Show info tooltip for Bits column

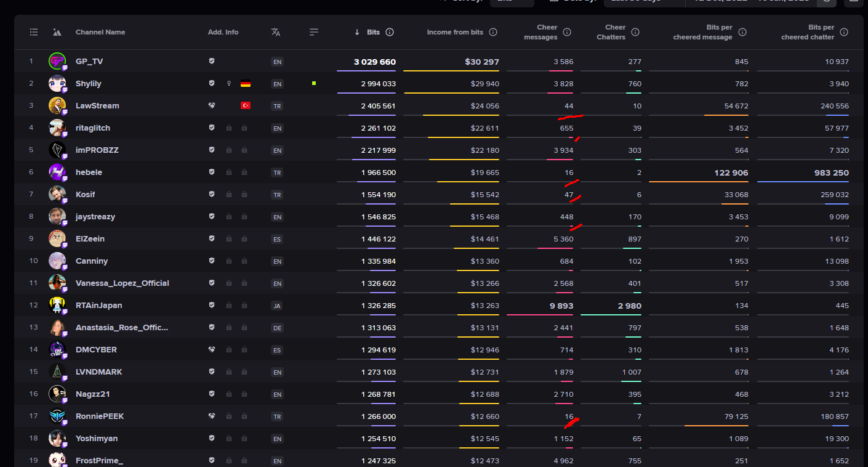[390, 32]
